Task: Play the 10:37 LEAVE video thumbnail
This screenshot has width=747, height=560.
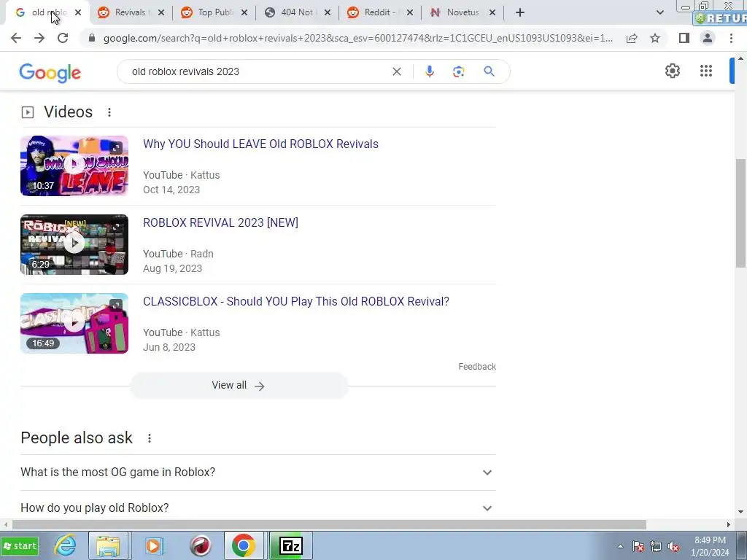Action: click(x=74, y=166)
